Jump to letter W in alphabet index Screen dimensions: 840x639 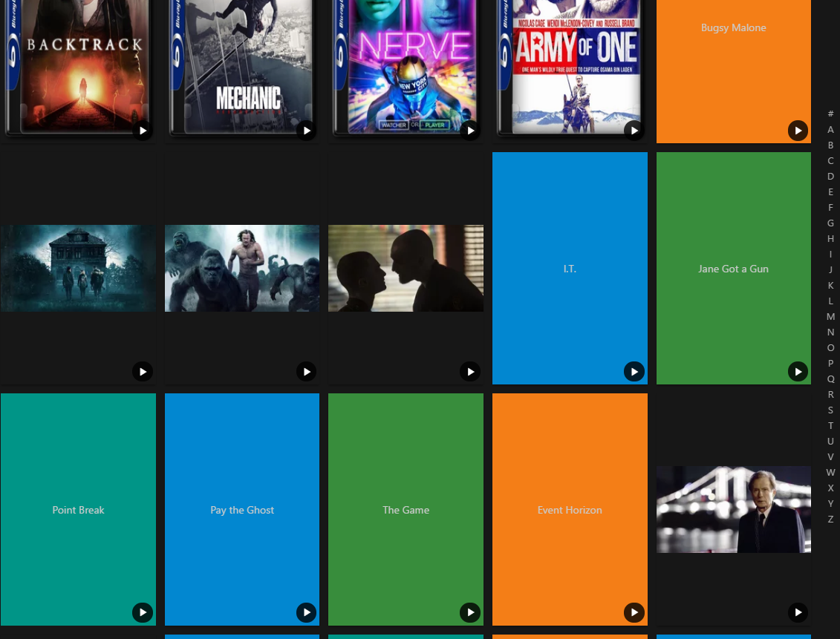(830, 472)
